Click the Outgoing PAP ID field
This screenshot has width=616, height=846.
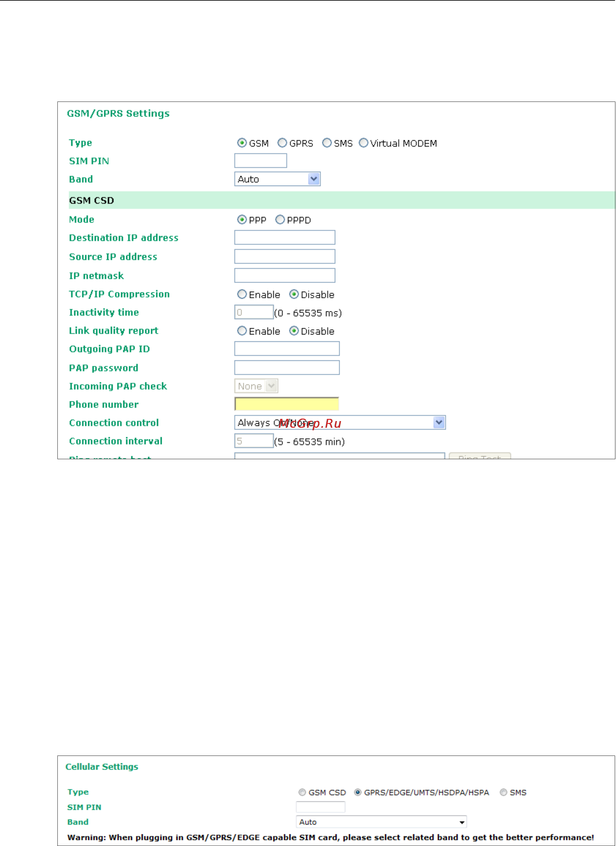(287, 349)
